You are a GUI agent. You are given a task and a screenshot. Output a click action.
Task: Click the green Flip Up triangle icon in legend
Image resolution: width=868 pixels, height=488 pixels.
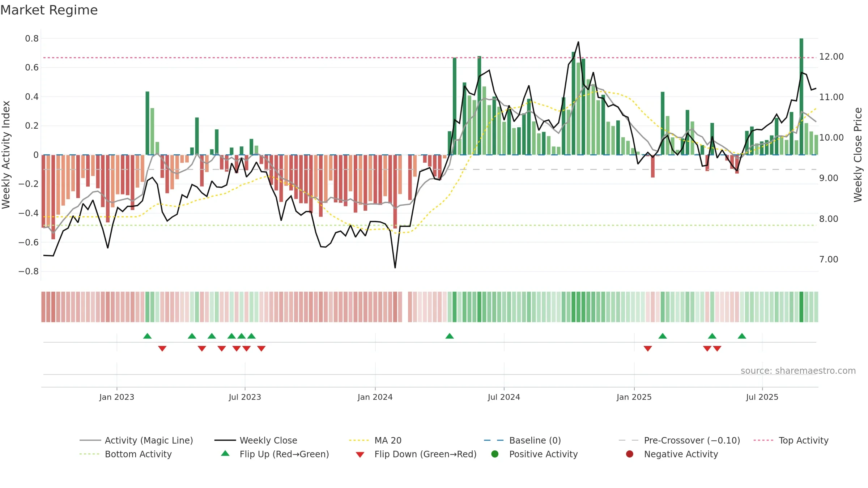225,453
